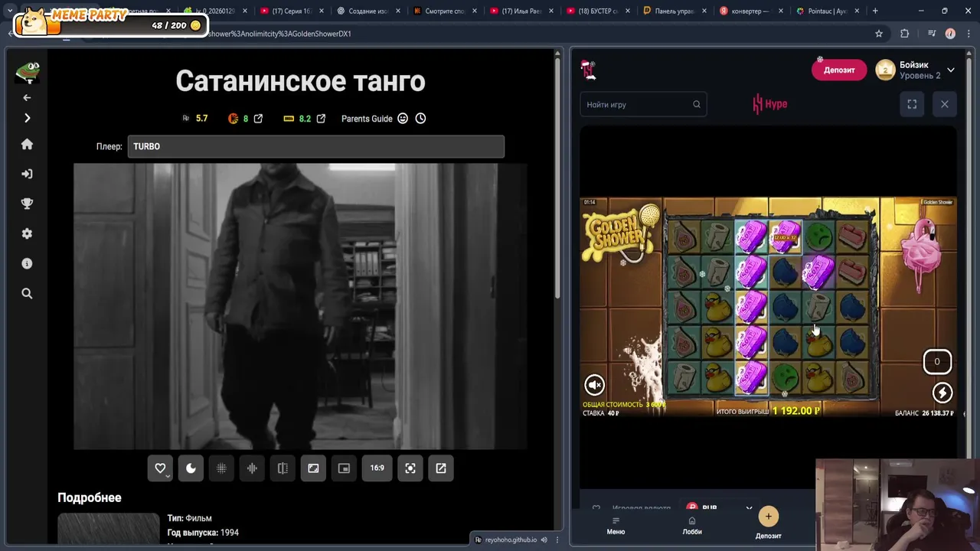
Task: Expand the left sidebar with chevron arrow
Action: click(27, 118)
